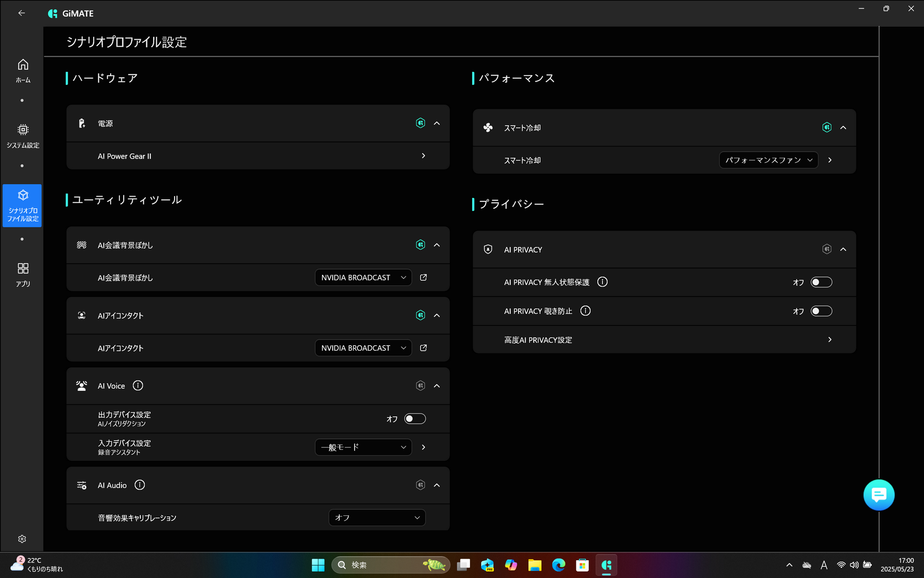This screenshot has width=924, height=578.
Task: Open the chat support bubble icon
Action: pos(878,494)
